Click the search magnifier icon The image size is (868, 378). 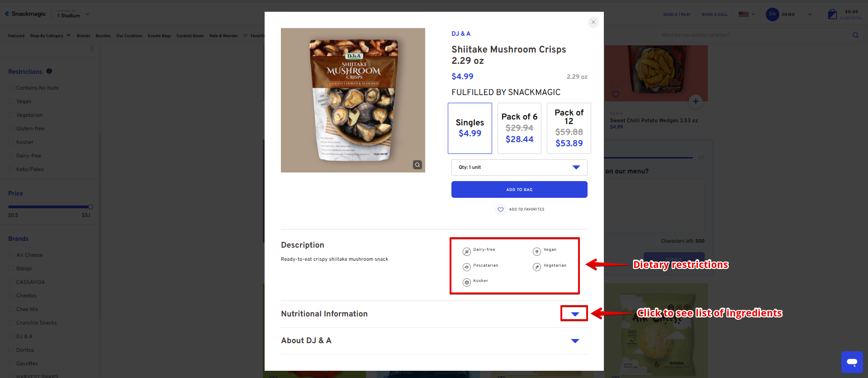pos(855,35)
